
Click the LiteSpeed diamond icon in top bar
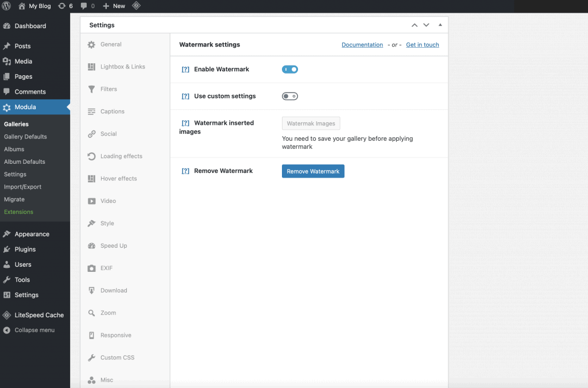(x=136, y=6)
